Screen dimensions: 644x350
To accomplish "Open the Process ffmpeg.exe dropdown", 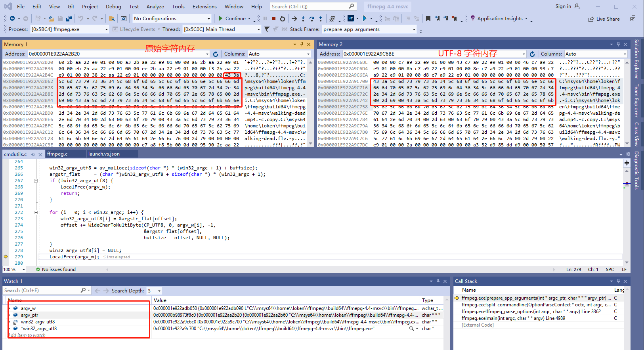I will pyautogui.click(x=106, y=29).
